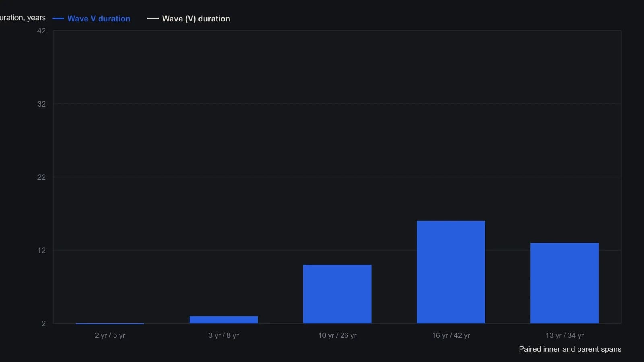The image size is (644, 362).
Task: Click the blue Wave V legend line marker
Action: tap(58, 19)
